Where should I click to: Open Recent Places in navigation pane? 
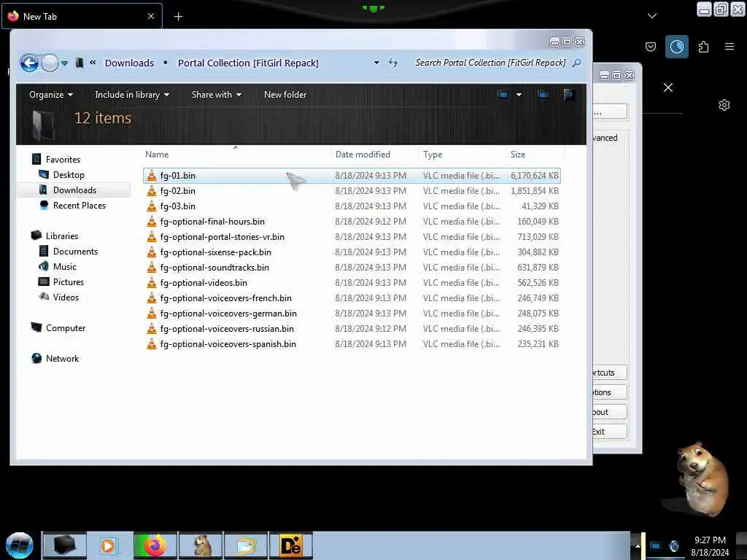[79, 205]
